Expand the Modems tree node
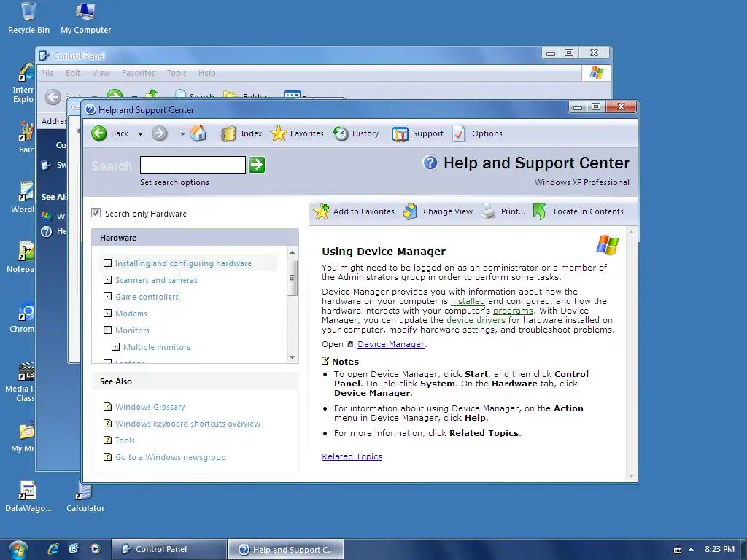The image size is (747, 560). [x=108, y=313]
